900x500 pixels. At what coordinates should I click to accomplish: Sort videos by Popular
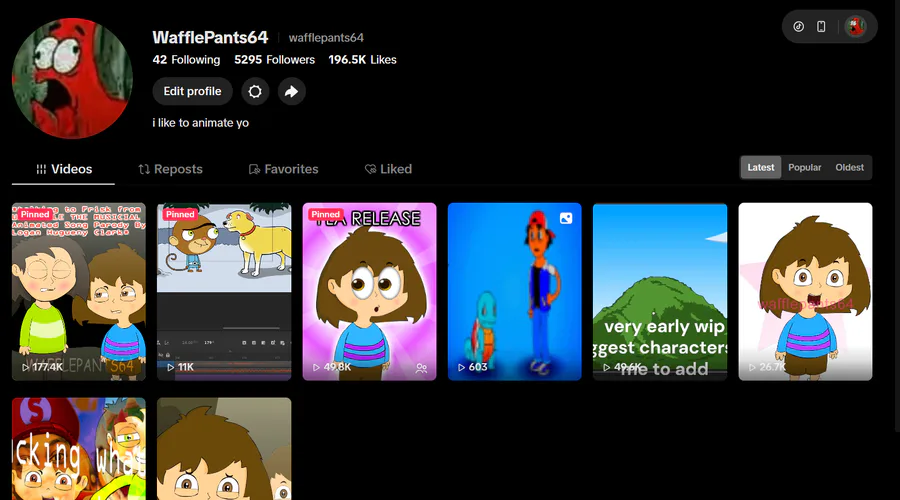pos(804,168)
